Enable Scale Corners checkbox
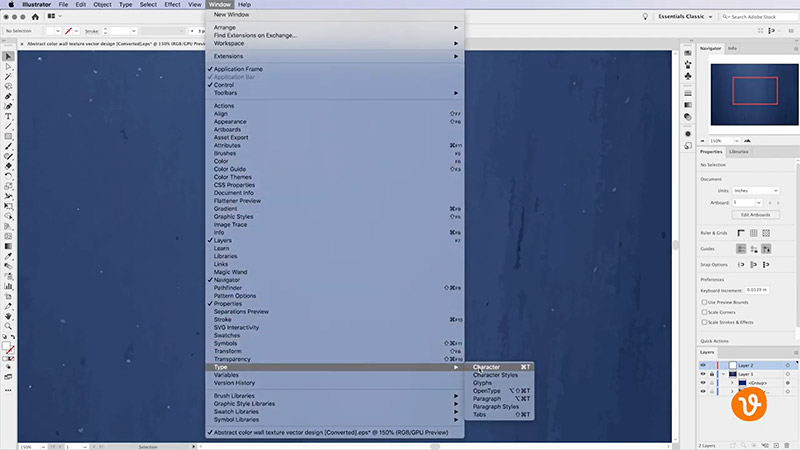Image resolution: width=800 pixels, height=450 pixels. [x=704, y=312]
